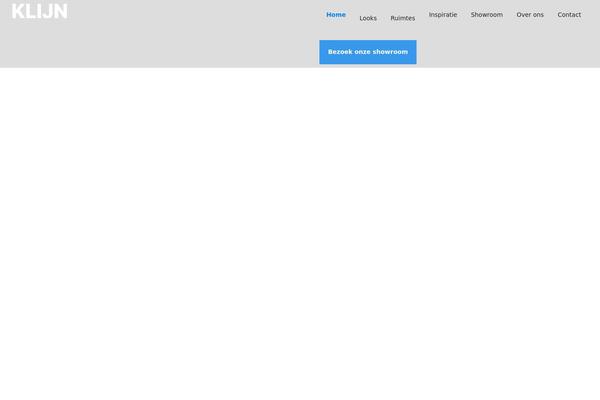This screenshot has height=400, width=600.
Task: Go to the Contact page
Action: click(569, 15)
